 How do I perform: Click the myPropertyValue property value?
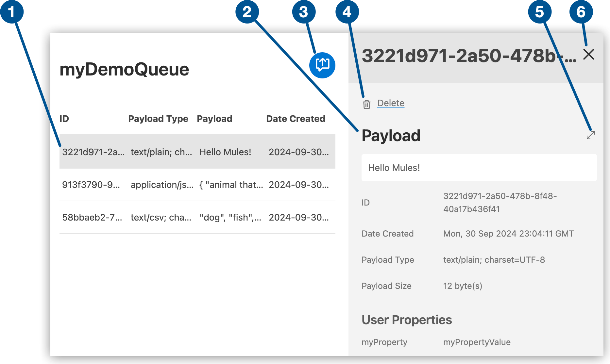pyautogui.click(x=476, y=342)
